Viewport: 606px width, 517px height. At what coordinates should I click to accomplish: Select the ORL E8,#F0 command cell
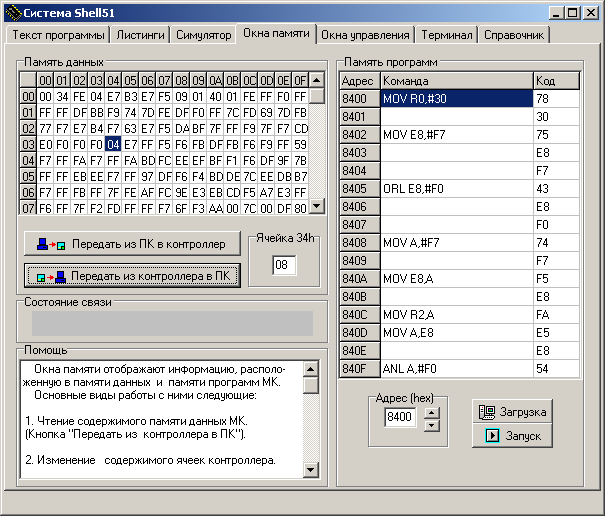pyautogui.click(x=457, y=189)
